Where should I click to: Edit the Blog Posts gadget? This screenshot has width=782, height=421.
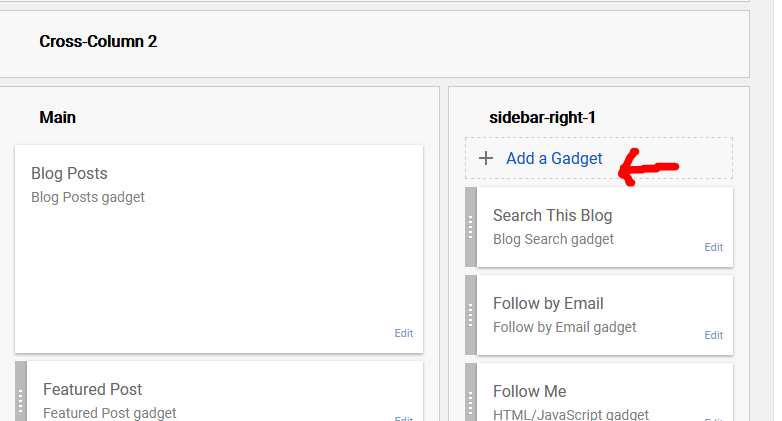point(403,334)
